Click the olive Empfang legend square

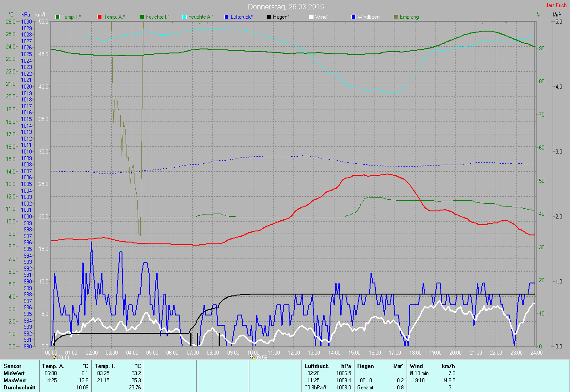pyautogui.click(x=396, y=17)
